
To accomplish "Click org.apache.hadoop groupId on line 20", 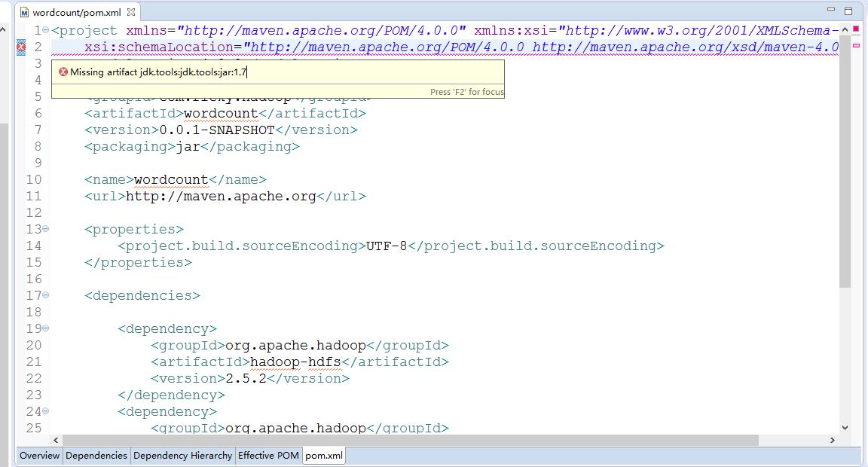I will 295,345.
